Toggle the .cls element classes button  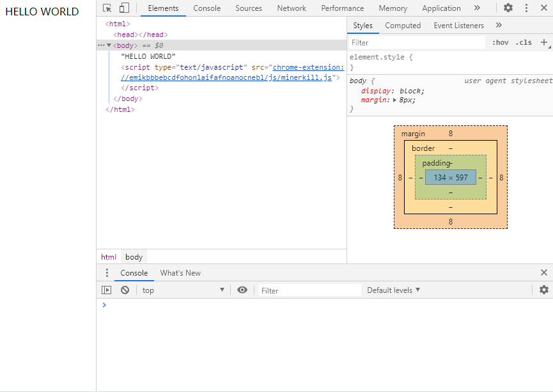click(524, 42)
